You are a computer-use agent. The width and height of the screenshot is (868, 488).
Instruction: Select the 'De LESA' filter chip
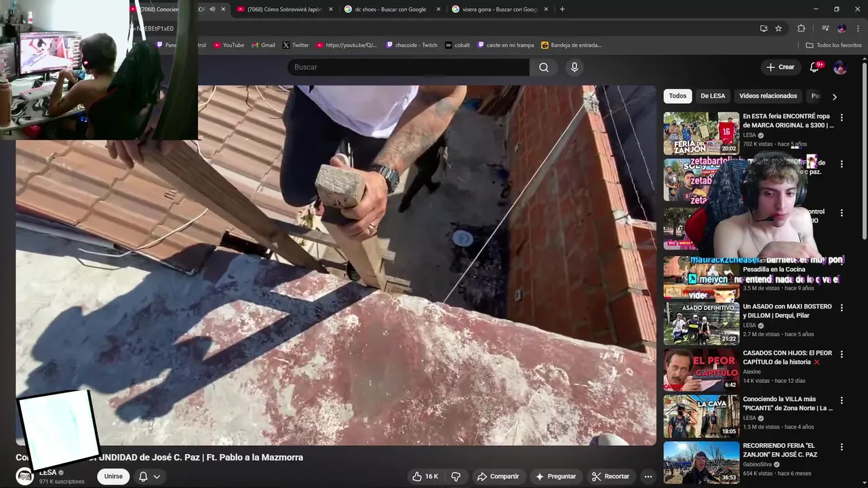pyautogui.click(x=713, y=96)
